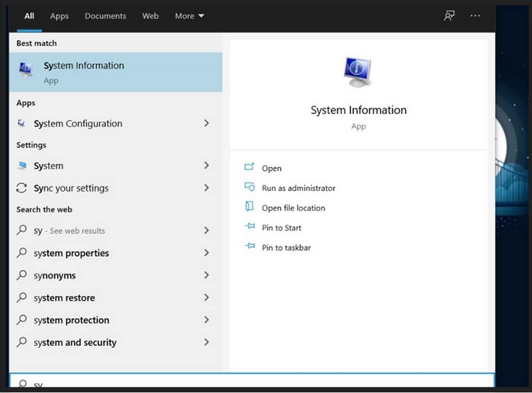Switch to the Apps tab
The image size is (532, 393).
pyautogui.click(x=59, y=16)
